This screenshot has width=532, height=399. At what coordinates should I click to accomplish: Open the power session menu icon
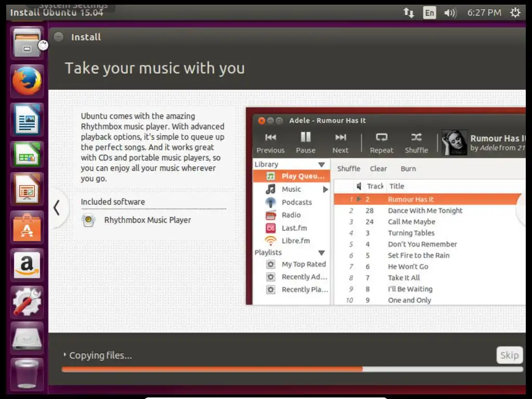(515, 13)
